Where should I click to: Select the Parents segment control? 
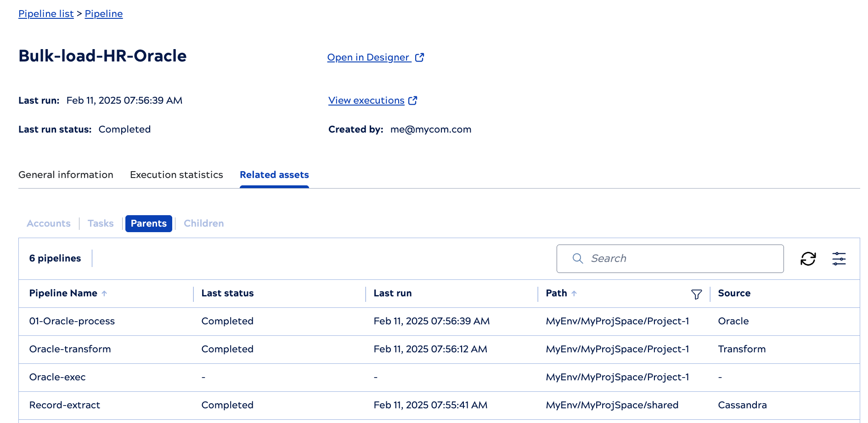(148, 223)
